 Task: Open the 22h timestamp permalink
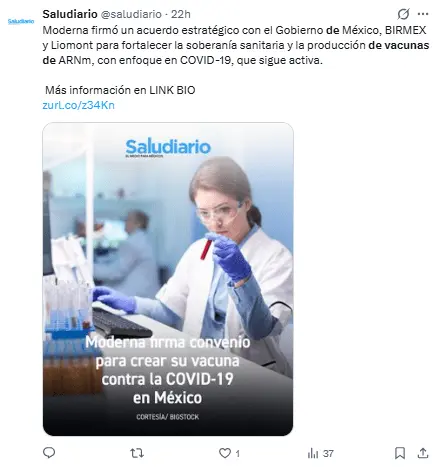(181, 14)
